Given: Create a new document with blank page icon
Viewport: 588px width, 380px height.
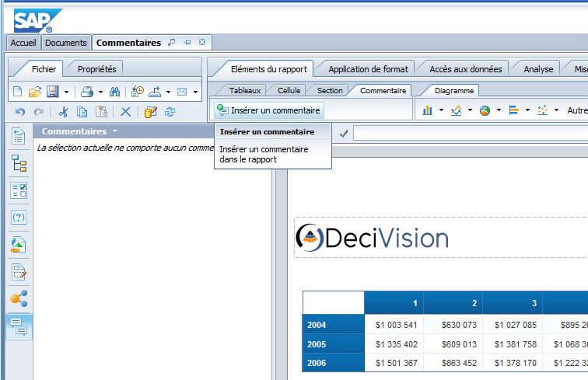Looking at the screenshot, I should (18, 92).
